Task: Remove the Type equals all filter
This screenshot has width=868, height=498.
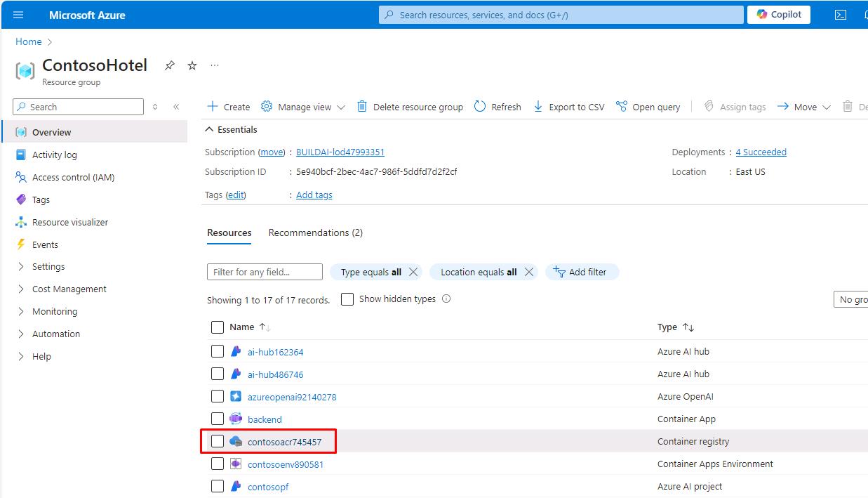Action: (413, 272)
